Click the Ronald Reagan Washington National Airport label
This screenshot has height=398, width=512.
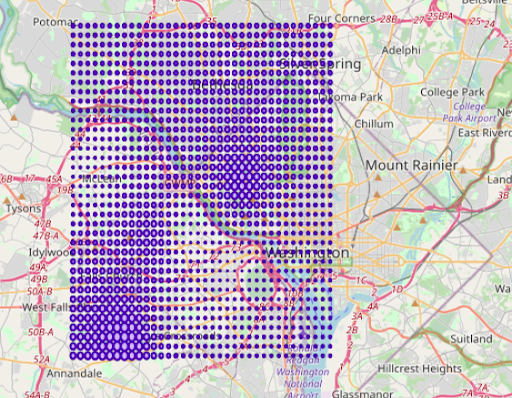pos(303,372)
